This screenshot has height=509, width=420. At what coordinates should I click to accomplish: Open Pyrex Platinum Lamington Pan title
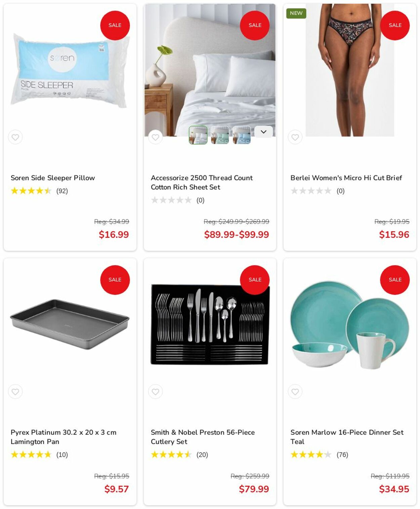pyautogui.click(x=64, y=437)
